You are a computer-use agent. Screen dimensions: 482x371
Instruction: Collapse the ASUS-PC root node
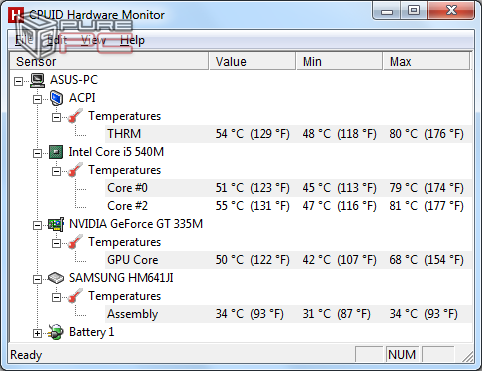(18, 81)
